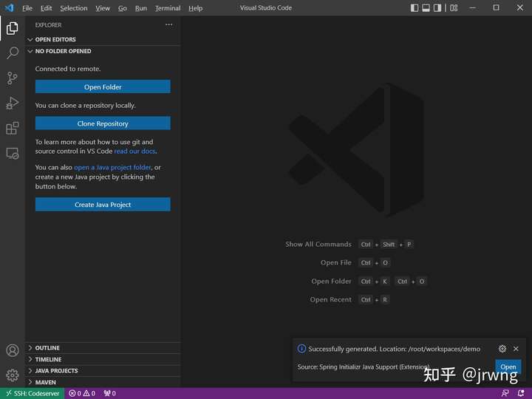Toggle the Secondary Side Bar layout icon
The width and height of the screenshot is (532, 399).
pos(437,8)
